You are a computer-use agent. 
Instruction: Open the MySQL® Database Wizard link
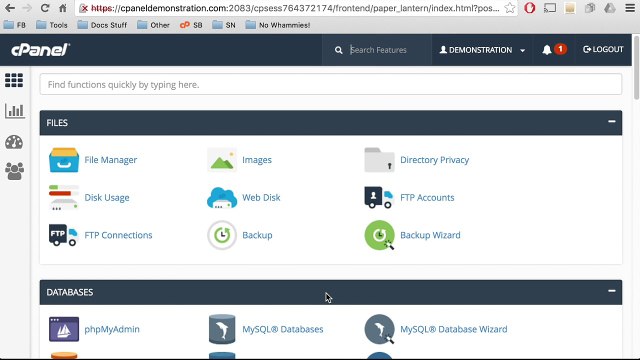(x=453, y=329)
